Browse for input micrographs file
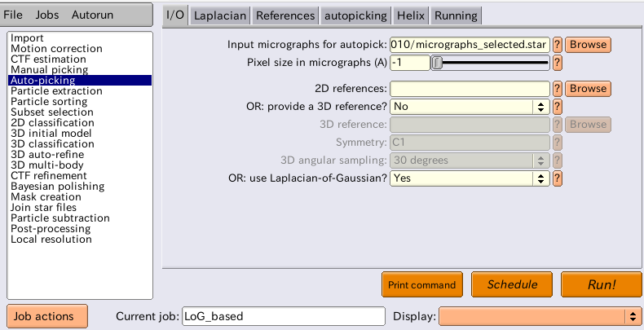644x330 pixels. [x=588, y=44]
